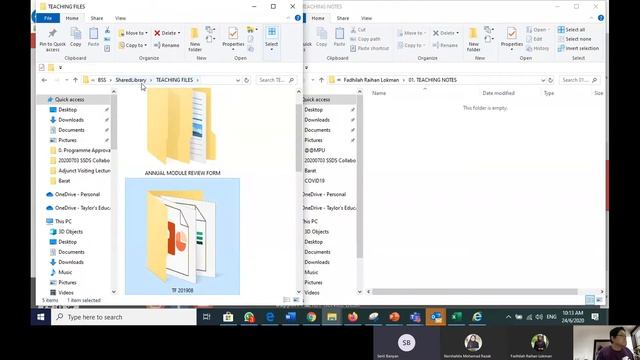Open Excel from the taskbar
The image size is (640, 360).
click(x=456, y=317)
